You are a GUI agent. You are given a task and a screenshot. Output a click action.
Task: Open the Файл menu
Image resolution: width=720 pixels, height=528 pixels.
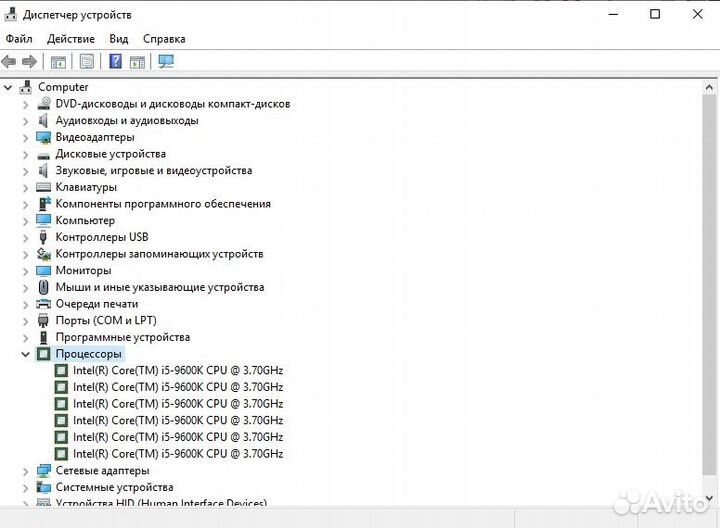19,39
